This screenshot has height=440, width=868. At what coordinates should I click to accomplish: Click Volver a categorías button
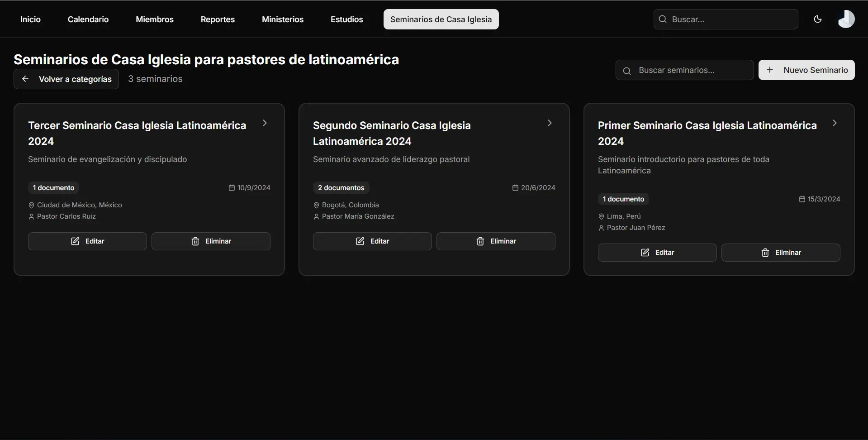tap(66, 79)
